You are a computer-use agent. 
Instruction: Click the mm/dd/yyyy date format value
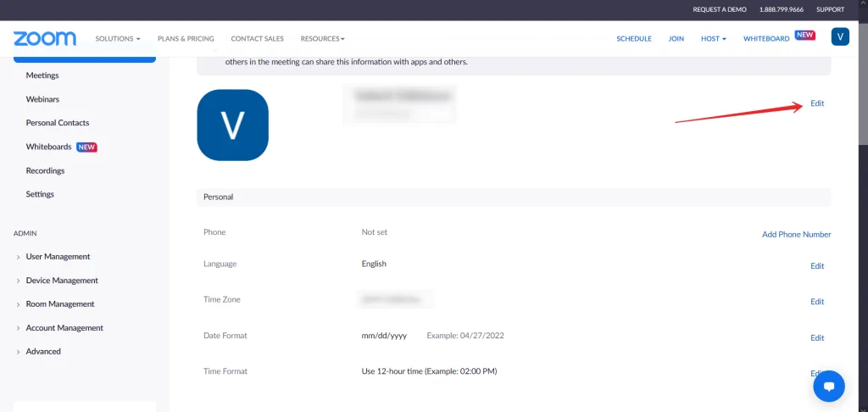point(384,336)
